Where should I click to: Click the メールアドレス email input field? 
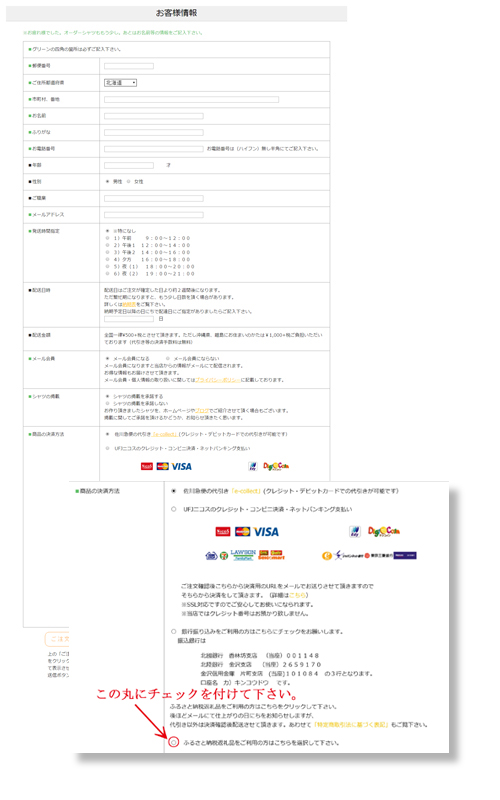click(154, 215)
